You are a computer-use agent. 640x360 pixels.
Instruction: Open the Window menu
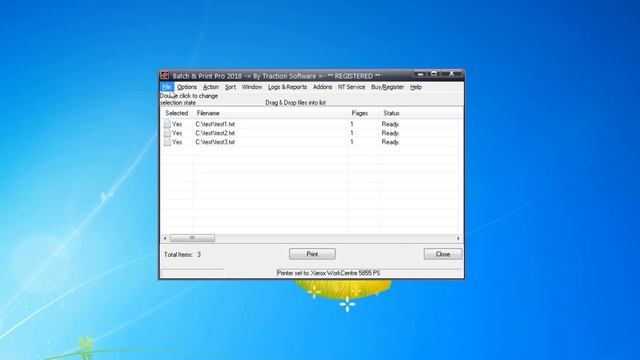252,87
